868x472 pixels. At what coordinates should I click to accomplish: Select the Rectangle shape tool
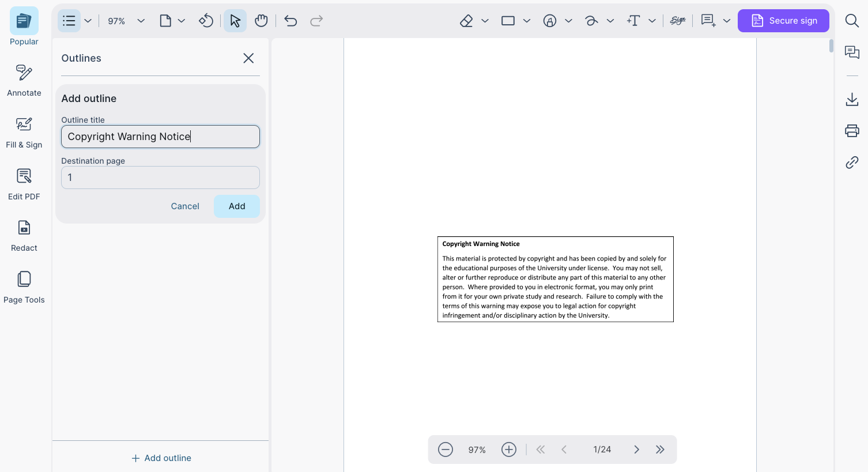click(508, 20)
